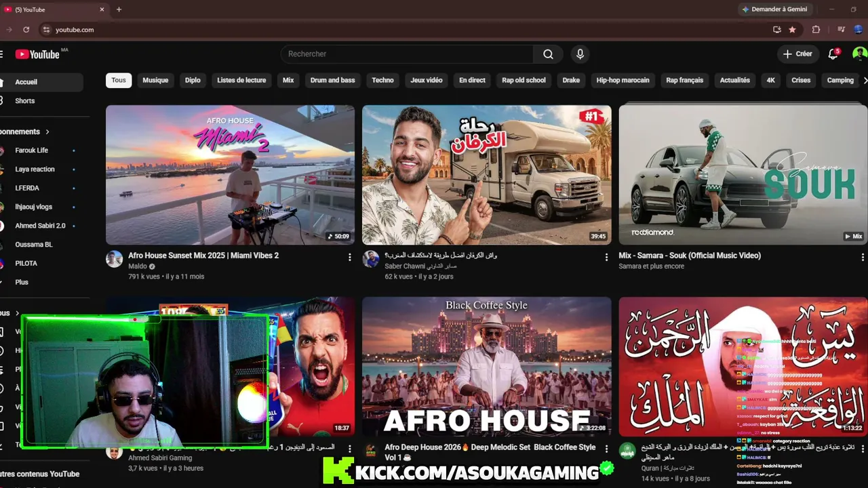Select the Techno filter chip
This screenshot has height=488, width=868.
point(382,80)
